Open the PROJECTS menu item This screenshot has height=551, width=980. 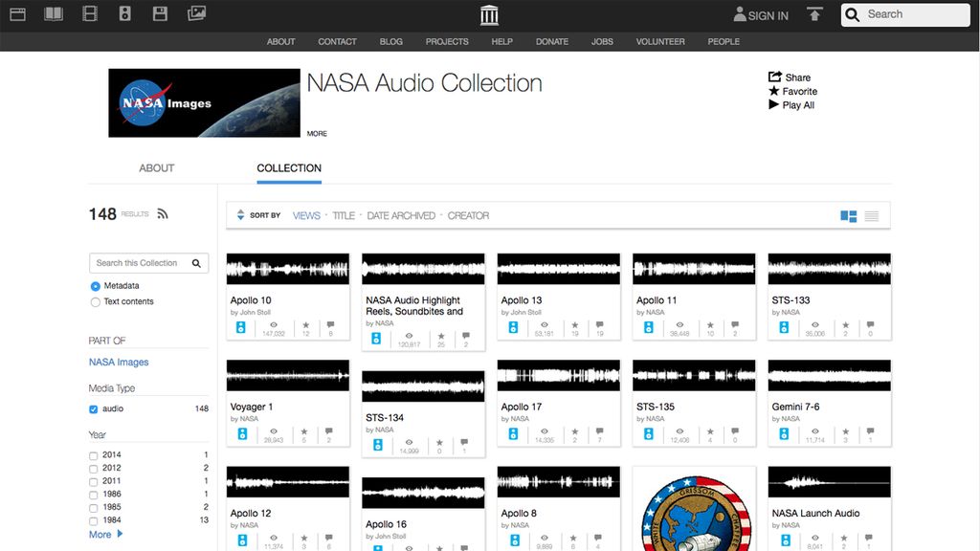pos(447,41)
